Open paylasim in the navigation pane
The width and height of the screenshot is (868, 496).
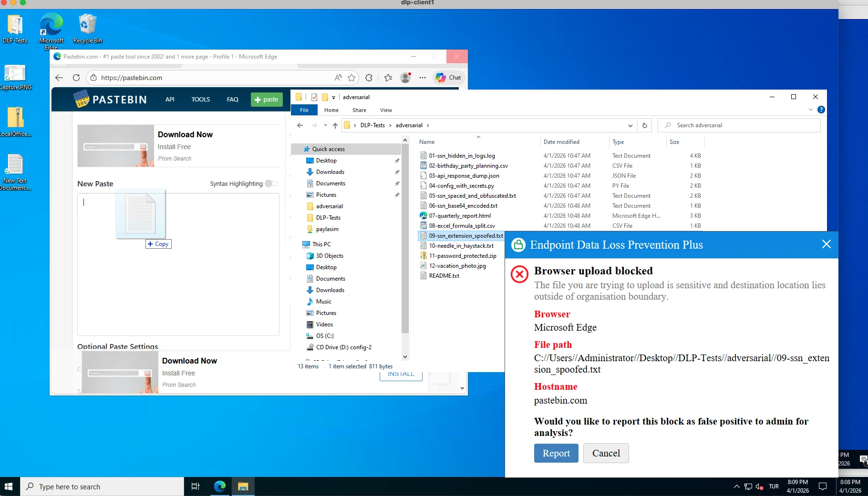pyautogui.click(x=327, y=229)
